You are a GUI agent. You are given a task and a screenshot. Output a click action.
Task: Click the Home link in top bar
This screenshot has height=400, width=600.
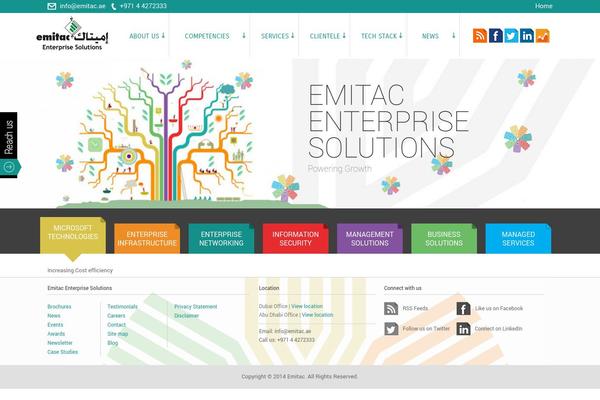[x=543, y=6]
